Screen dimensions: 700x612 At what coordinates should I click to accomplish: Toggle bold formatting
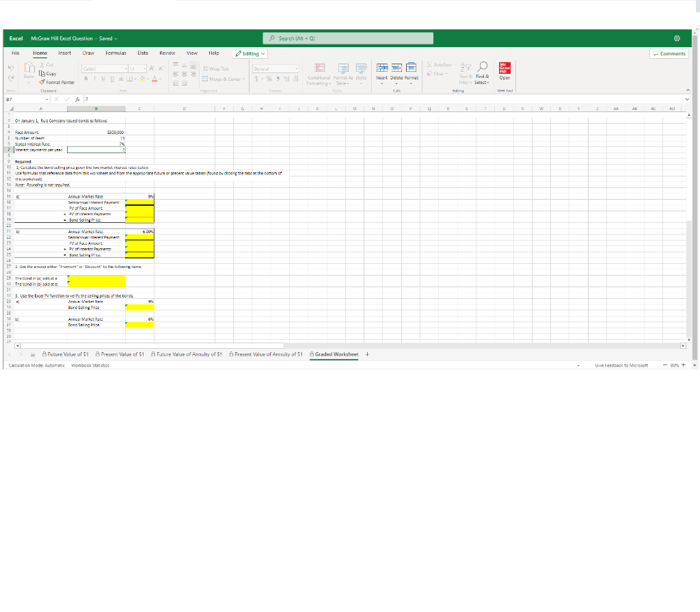point(85,78)
